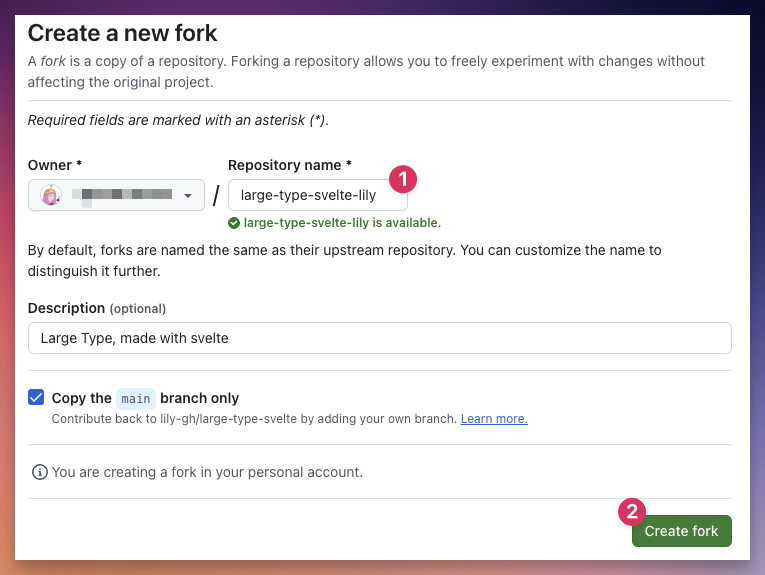Click the 'Description (optional)' field label
Image resolution: width=765 pixels, height=575 pixels.
[97, 308]
